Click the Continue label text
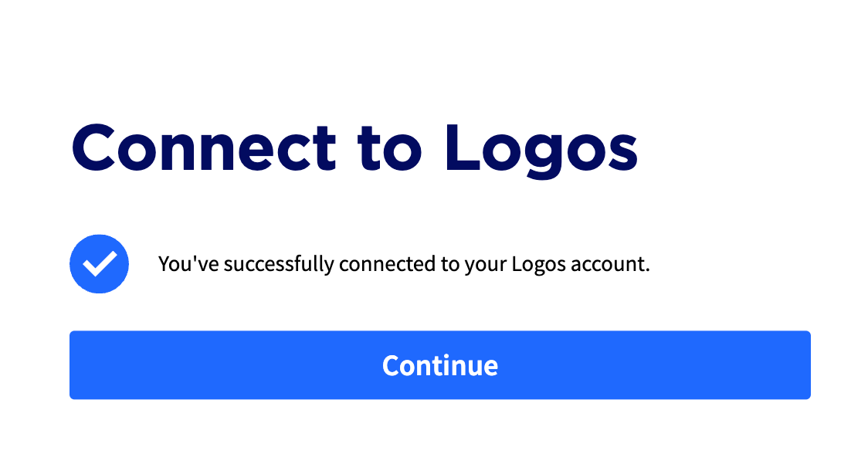This screenshot has height=471, width=868. [440, 366]
